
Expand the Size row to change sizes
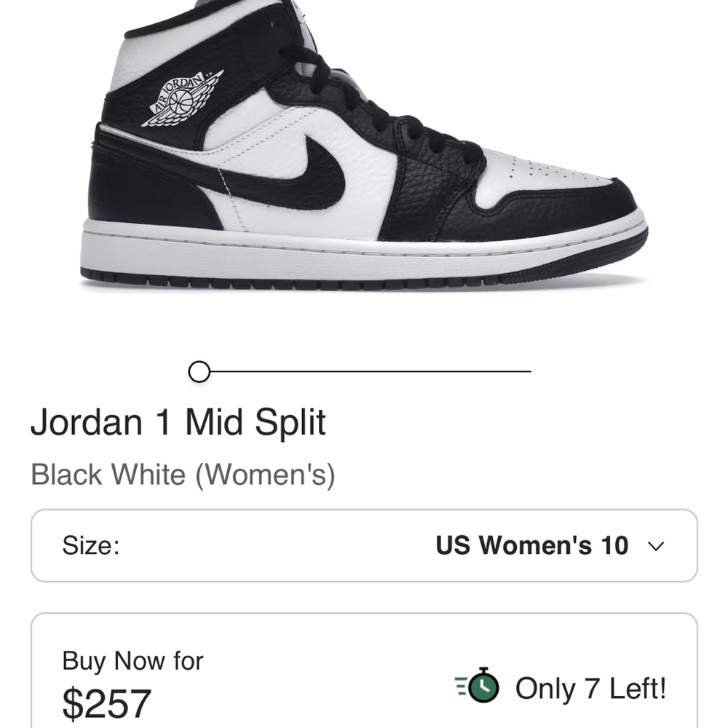(364, 546)
